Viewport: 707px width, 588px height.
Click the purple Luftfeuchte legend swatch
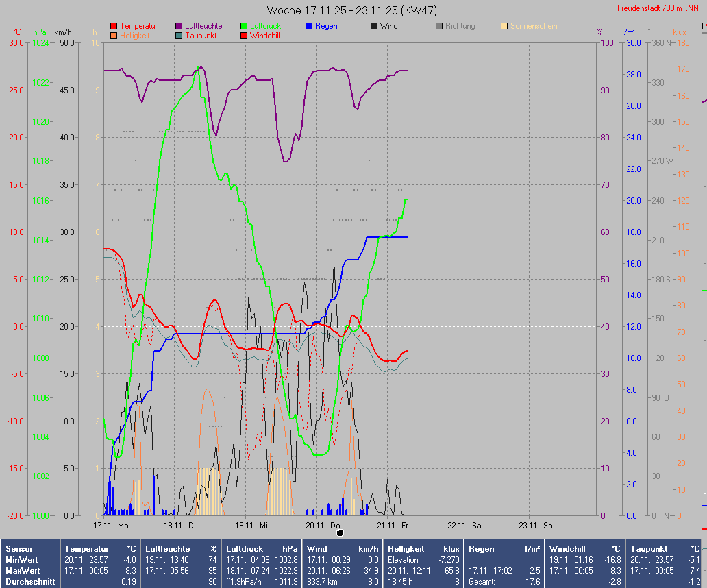click(x=179, y=26)
